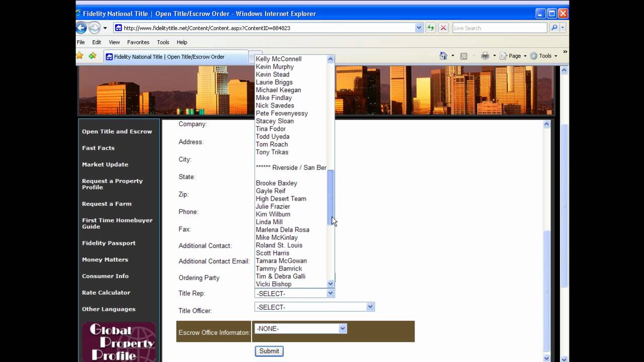This screenshot has height=362, width=644.
Task: Open the Print options dropdown arrow
Action: coord(495,56)
